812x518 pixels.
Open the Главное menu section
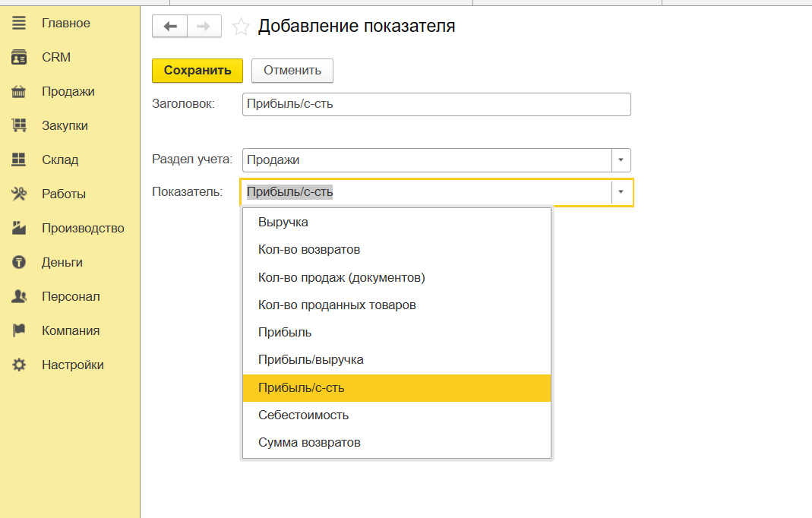[65, 24]
